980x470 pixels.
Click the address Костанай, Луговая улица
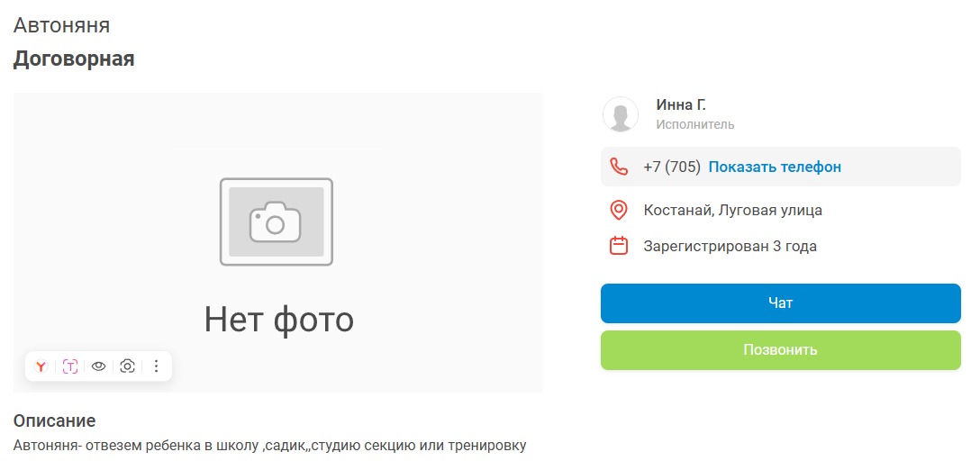click(732, 211)
